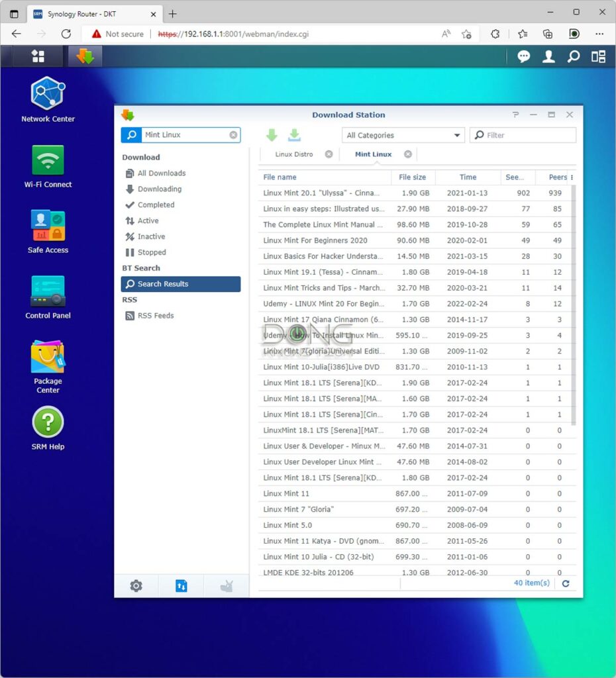Viewport: 616px width, 678px height.
Task: Show Stopped tasks in sidebar
Action: [x=152, y=252]
